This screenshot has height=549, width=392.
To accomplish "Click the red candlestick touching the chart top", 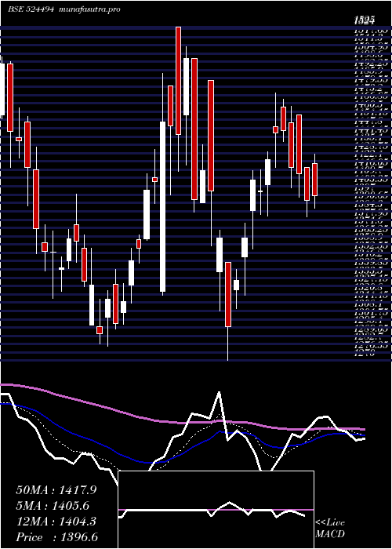I will [x=178, y=81].
